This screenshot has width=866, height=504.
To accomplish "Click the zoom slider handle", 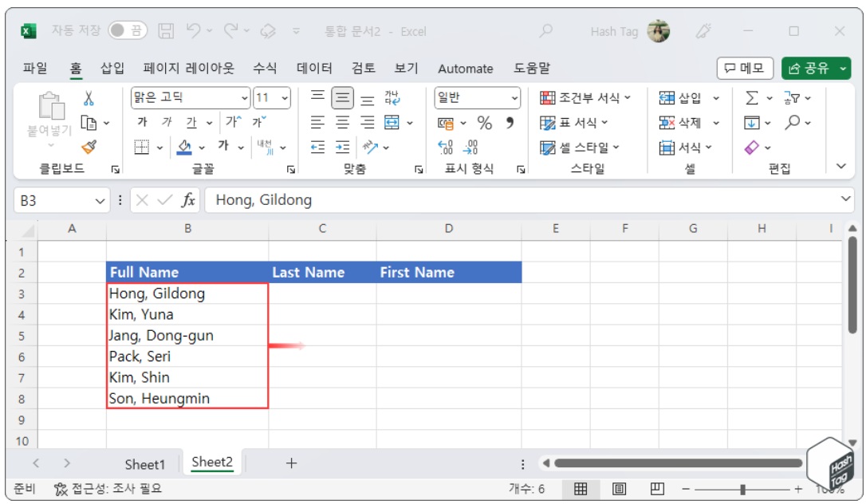I will point(743,489).
